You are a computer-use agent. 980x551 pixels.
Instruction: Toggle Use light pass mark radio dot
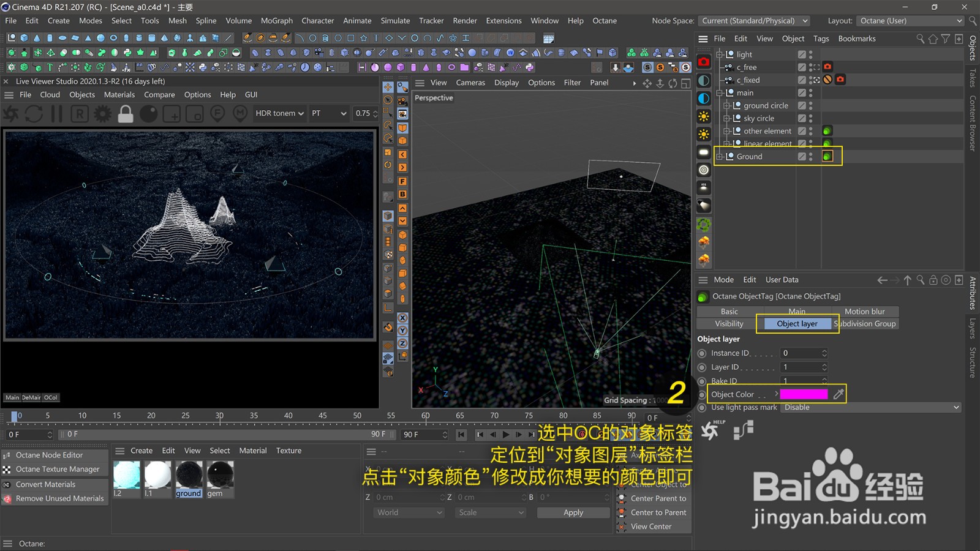point(702,408)
